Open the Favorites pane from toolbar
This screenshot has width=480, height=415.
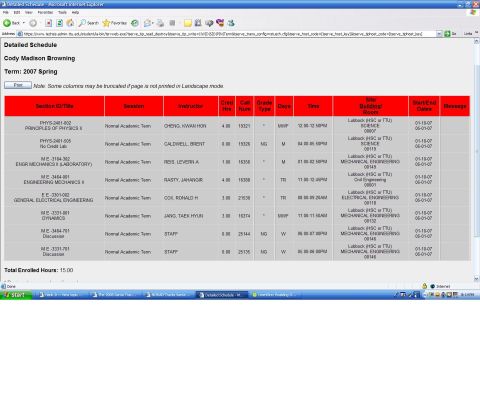coord(115,23)
